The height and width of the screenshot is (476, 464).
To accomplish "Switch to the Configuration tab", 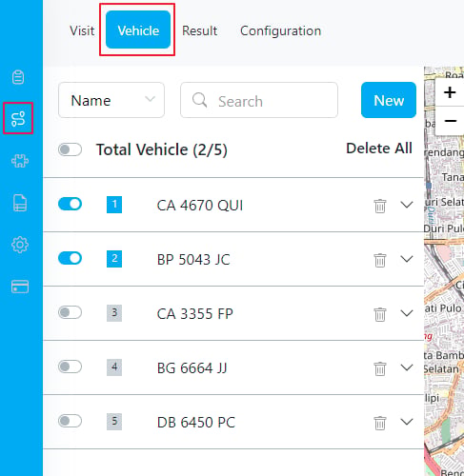I will coord(280,30).
